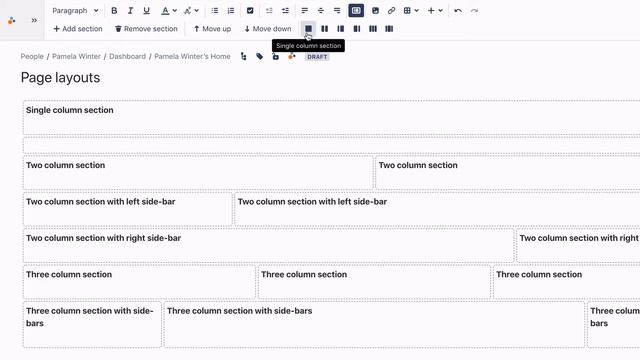Open Pamela Winter's Home breadcrumb link

click(x=192, y=56)
